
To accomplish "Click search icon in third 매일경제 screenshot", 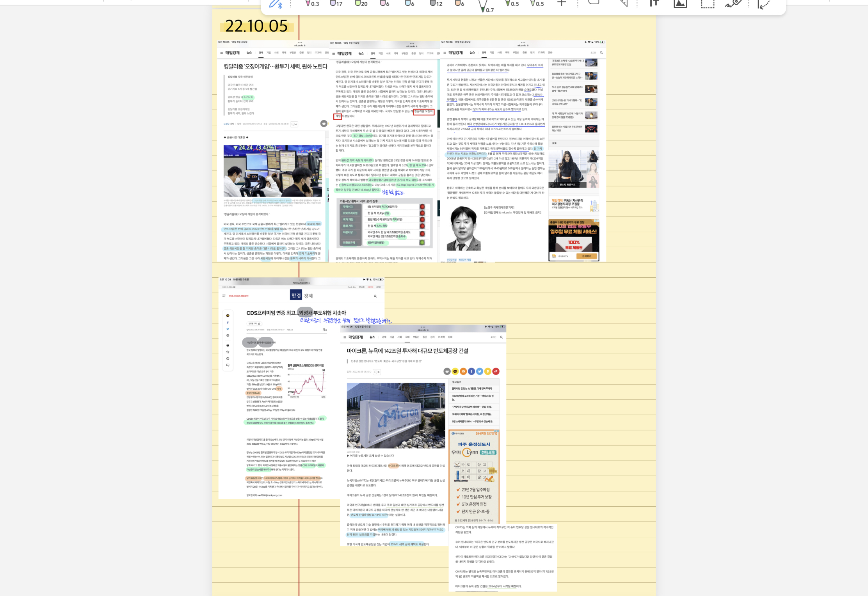I will pos(601,53).
